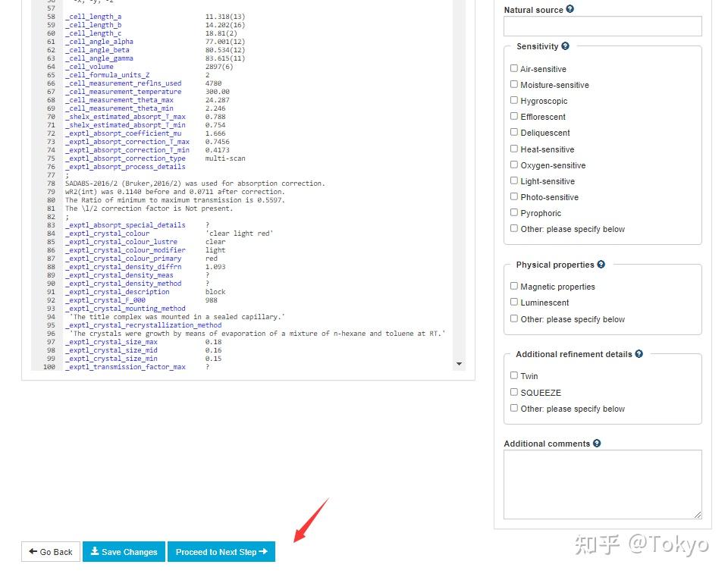Check Other under Sensitivity

[x=514, y=228]
